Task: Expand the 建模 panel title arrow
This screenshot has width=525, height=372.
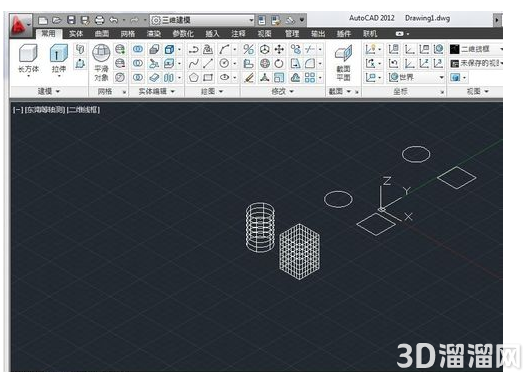Action: [x=58, y=91]
